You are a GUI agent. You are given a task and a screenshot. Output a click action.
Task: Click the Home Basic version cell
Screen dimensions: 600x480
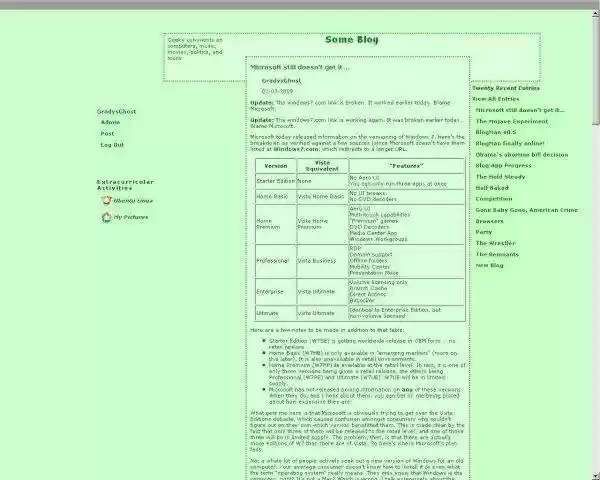pos(276,197)
